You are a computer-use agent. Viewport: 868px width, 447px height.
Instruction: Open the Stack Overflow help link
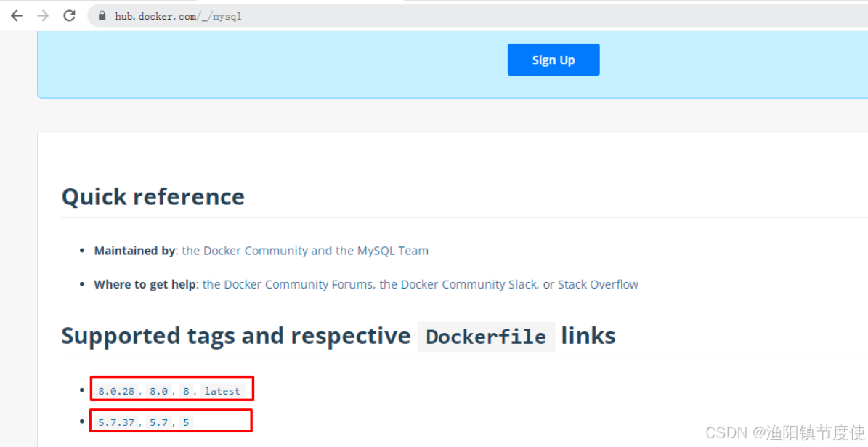pos(598,285)
